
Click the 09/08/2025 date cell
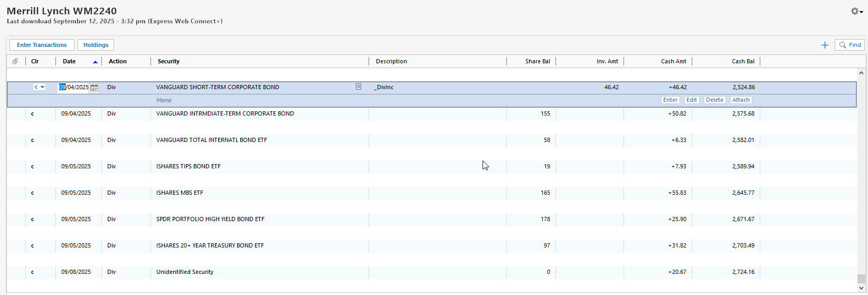(x=76, y=272)
